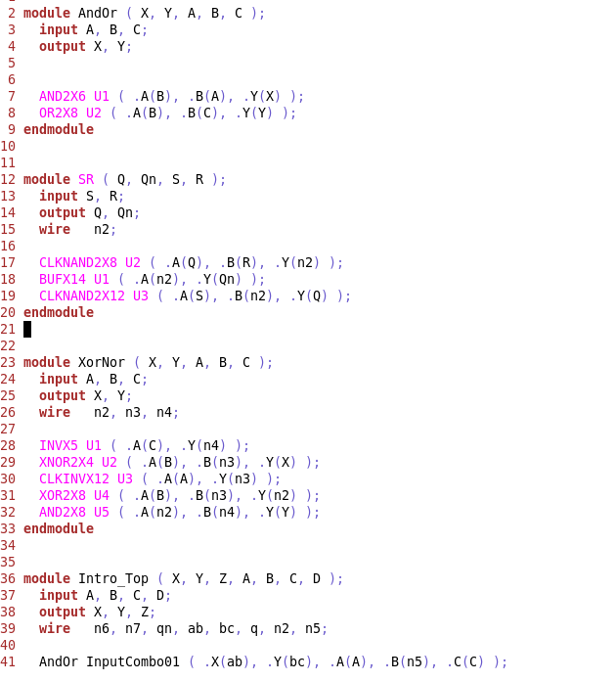The image size is (616, 682).
Task: Select XNOR2X4 cell on line 29
Action: (x=66, y=463)
